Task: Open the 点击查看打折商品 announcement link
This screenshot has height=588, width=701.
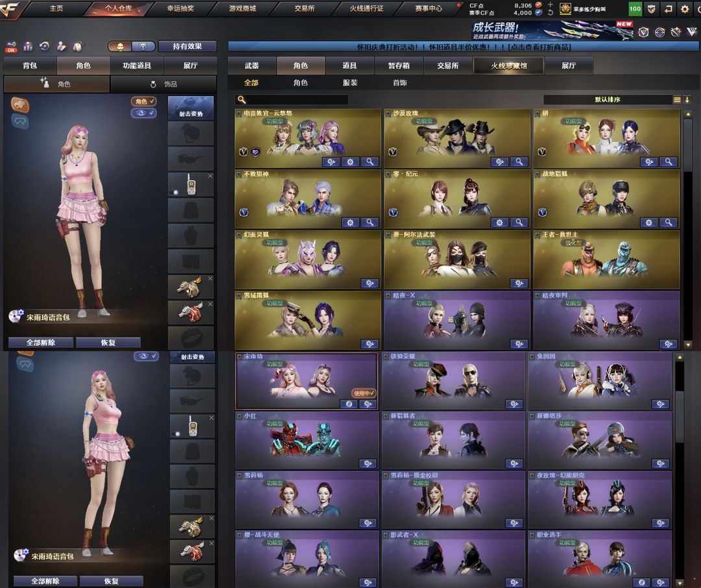Action: tap(539, 47)
